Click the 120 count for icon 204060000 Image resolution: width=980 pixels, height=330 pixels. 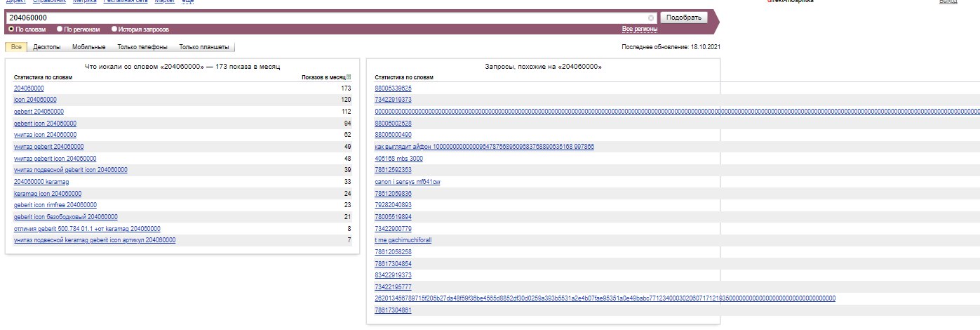click(346, 100)
